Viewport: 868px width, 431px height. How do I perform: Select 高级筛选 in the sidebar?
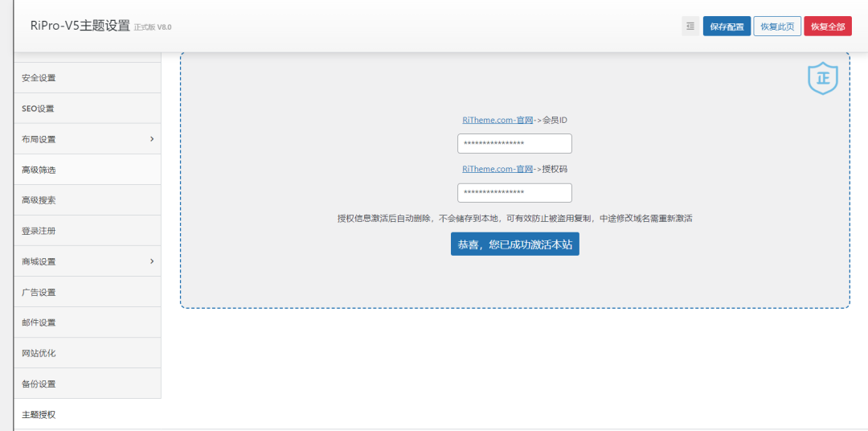click(x=39, y=170)
